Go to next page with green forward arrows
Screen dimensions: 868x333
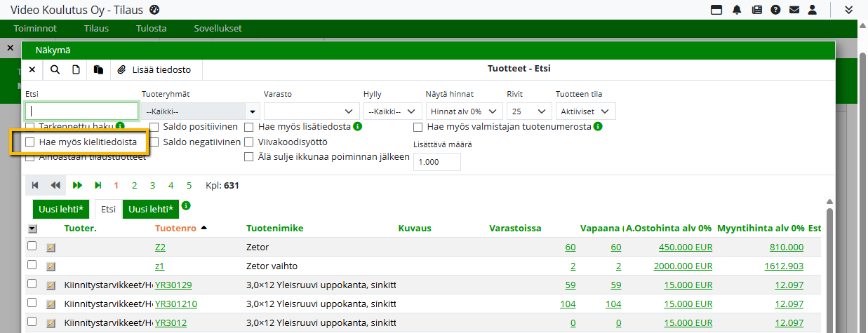click(77, 185)
